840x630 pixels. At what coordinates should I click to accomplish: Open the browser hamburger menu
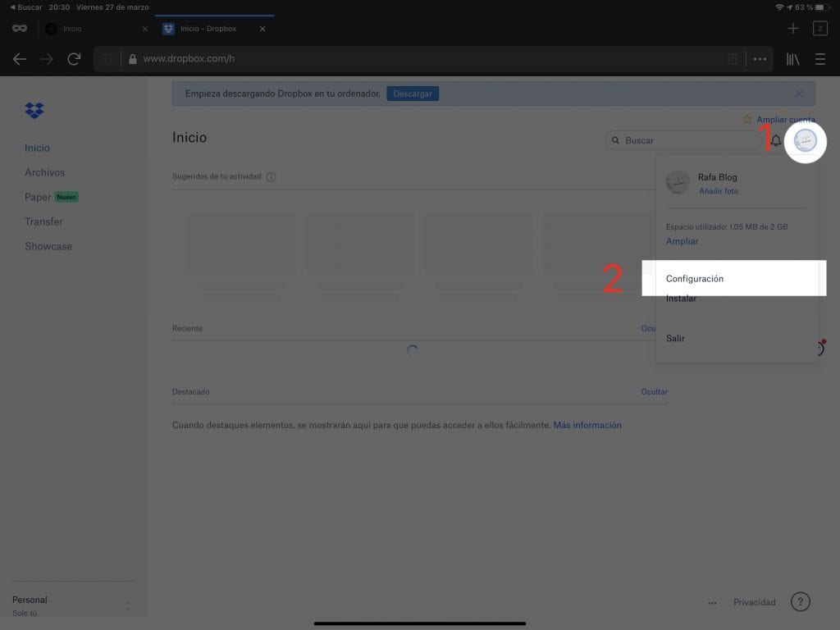[820, 59]
